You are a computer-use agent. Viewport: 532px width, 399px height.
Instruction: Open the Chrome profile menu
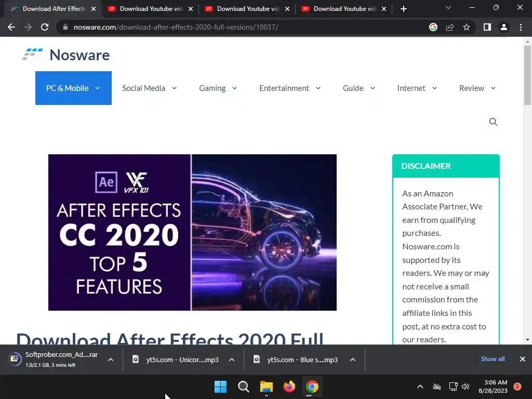pyautogui.click(x=504, y=27)
